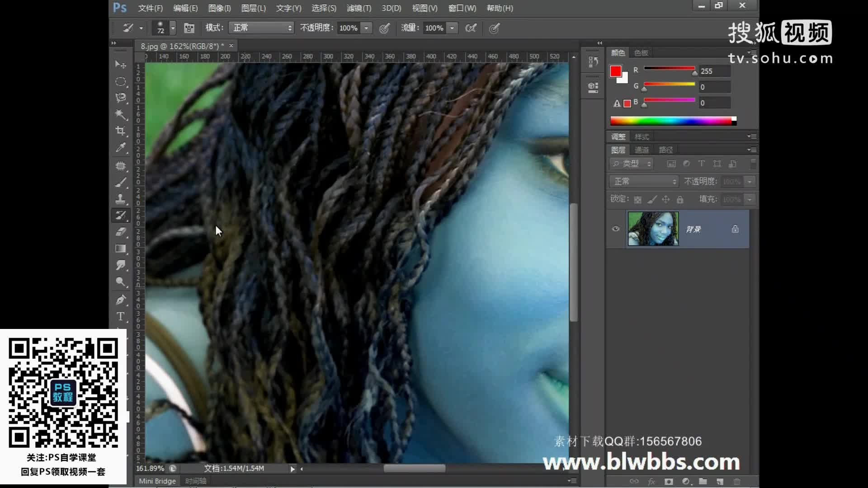
Task: Open the 窗口(W) menu
Action: [x=462, y=8]
